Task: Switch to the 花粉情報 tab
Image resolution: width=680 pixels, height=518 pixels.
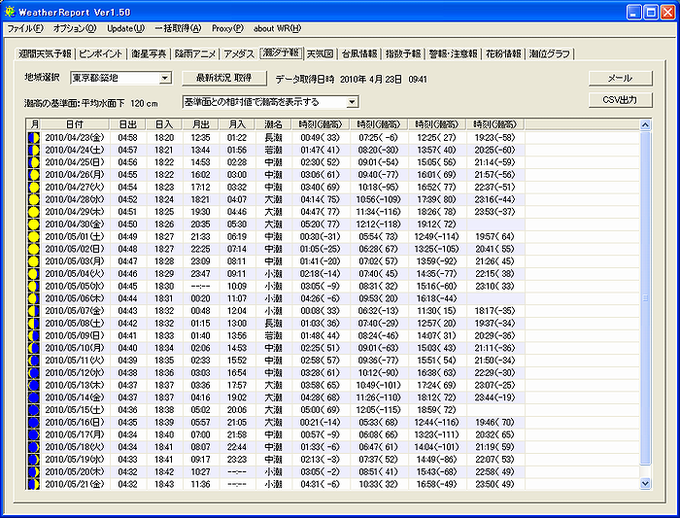Action: point(503,54)
